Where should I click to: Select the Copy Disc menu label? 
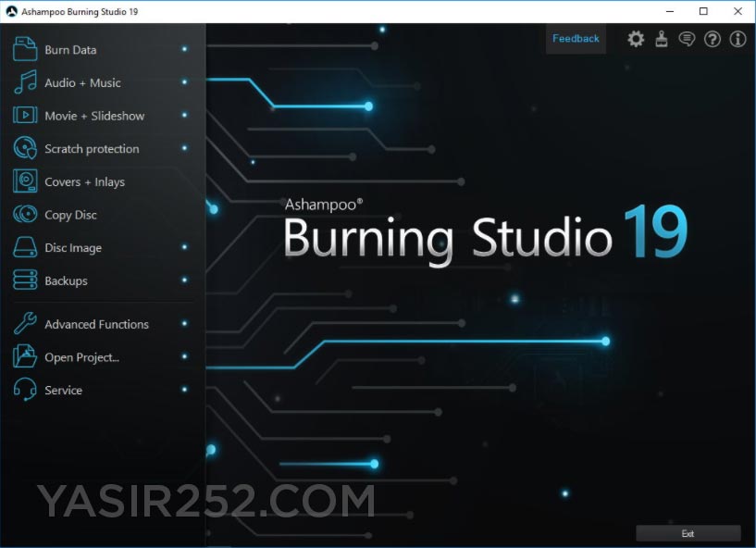(70, 215)
